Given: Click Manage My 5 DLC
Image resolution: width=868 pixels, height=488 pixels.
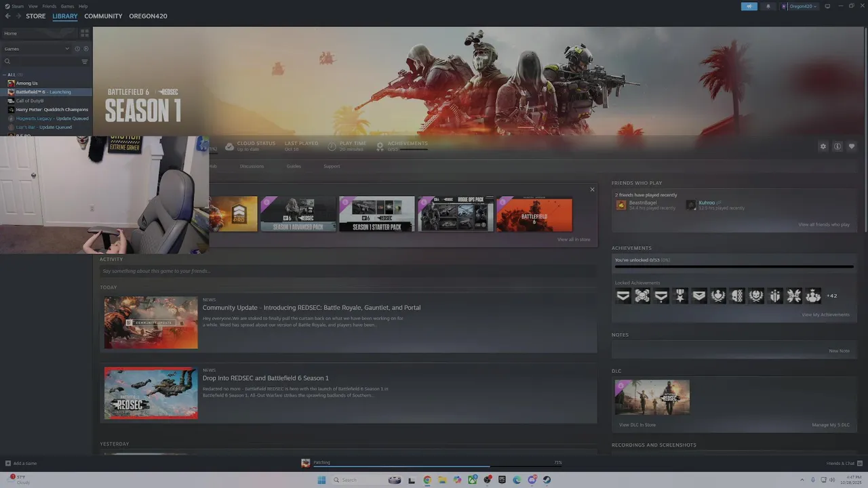Looking at the screenshot, I should click(x=831, y=425).
